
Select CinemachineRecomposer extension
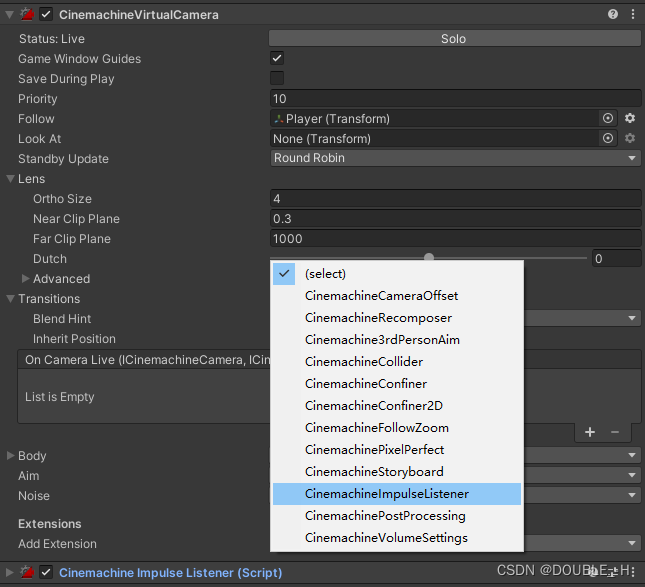397,318
